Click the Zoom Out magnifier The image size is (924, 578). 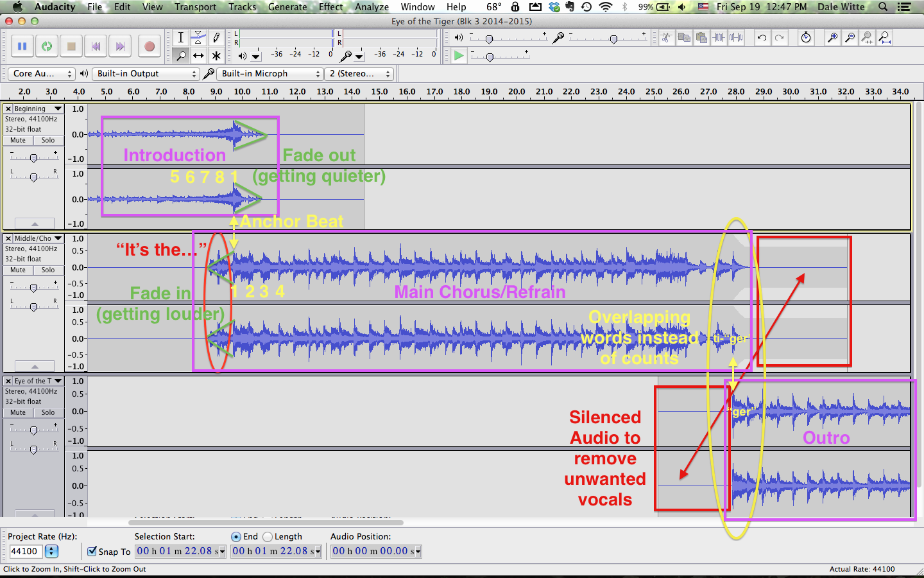[850, 37]
